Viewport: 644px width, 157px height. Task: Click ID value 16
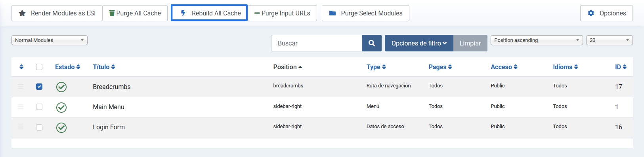pyautogui.click(x=619, y=127)
